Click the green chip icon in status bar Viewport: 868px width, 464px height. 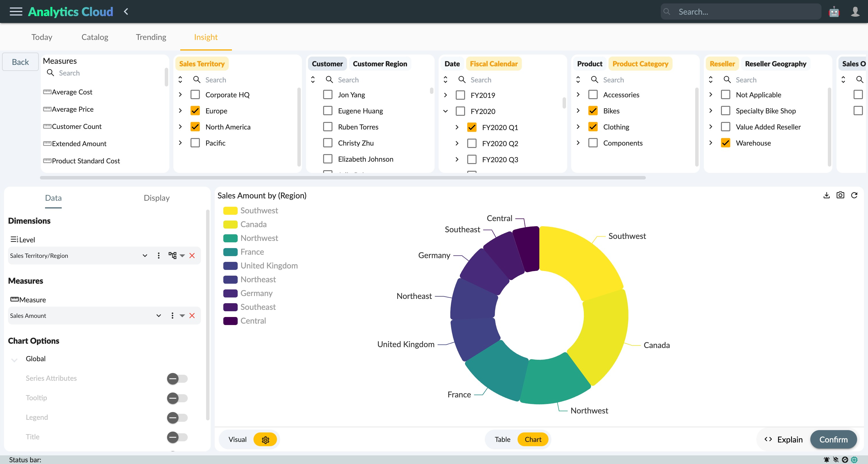pyautogui.click(x=854, y=460)
